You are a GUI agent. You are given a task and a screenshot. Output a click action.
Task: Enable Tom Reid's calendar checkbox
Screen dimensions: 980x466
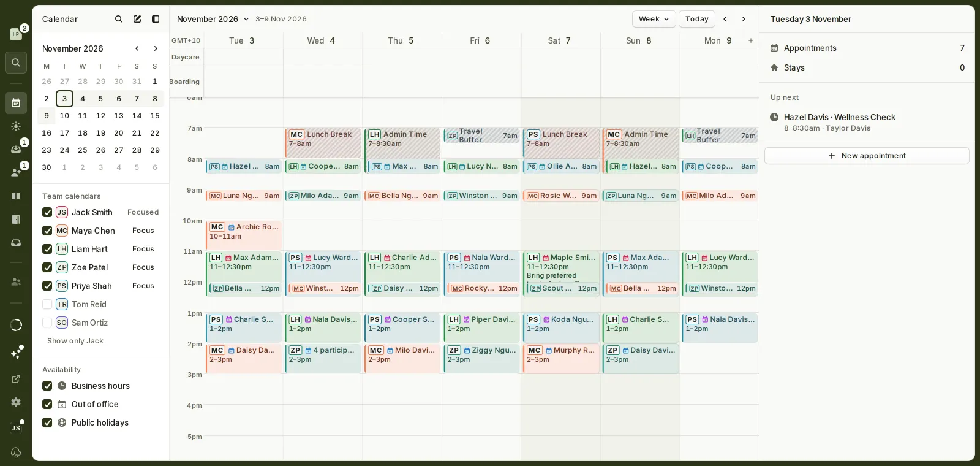[47, 304]
